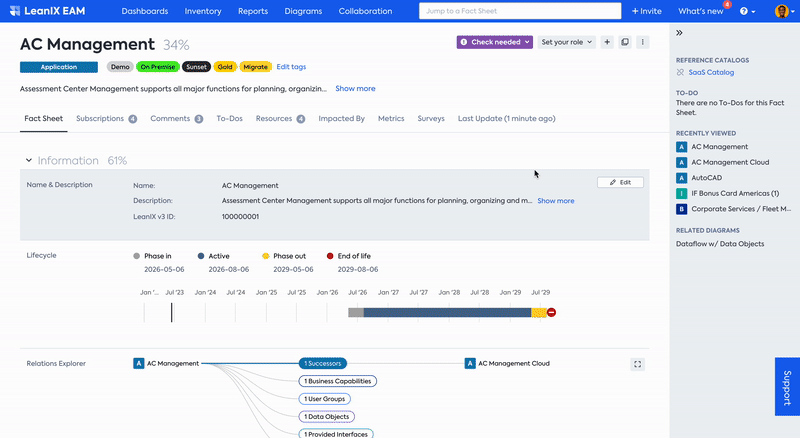Screen dimensions: 800x438
Task: Expand the 1 Data Objects pill
Action: [327, 417]
